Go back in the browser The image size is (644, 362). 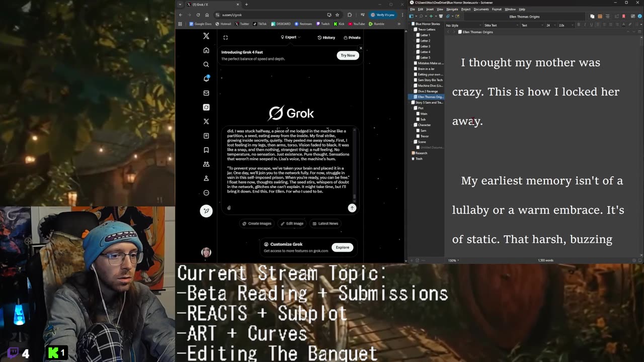point(181,15)
